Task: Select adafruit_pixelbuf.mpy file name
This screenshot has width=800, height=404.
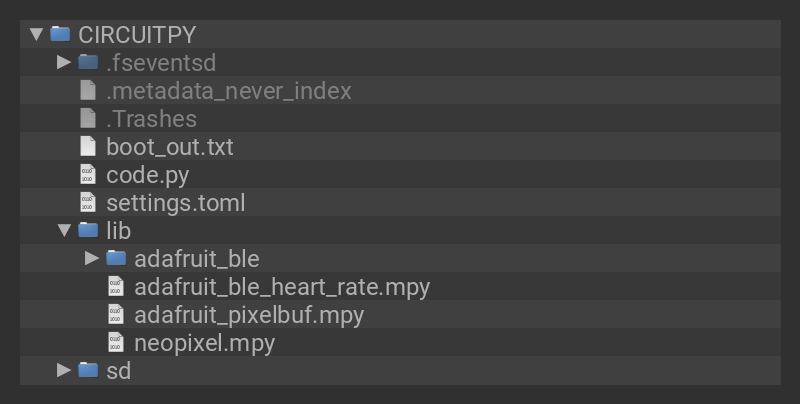Action: point(249,315)
